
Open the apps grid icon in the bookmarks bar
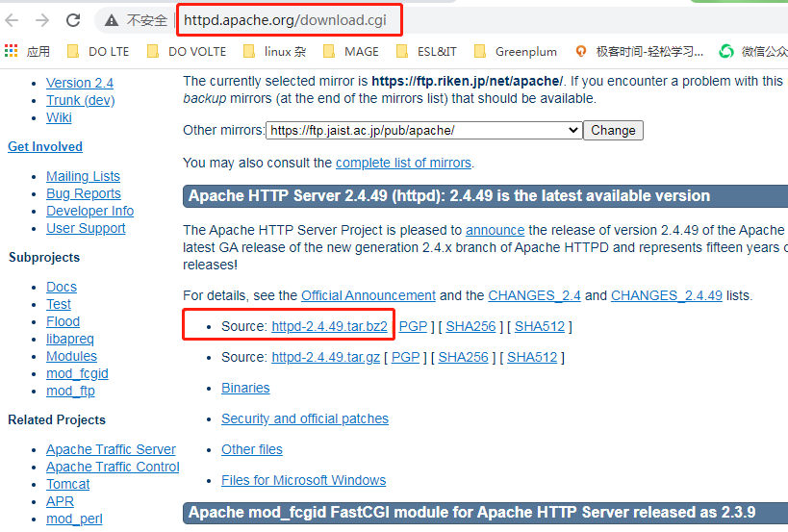11,51
